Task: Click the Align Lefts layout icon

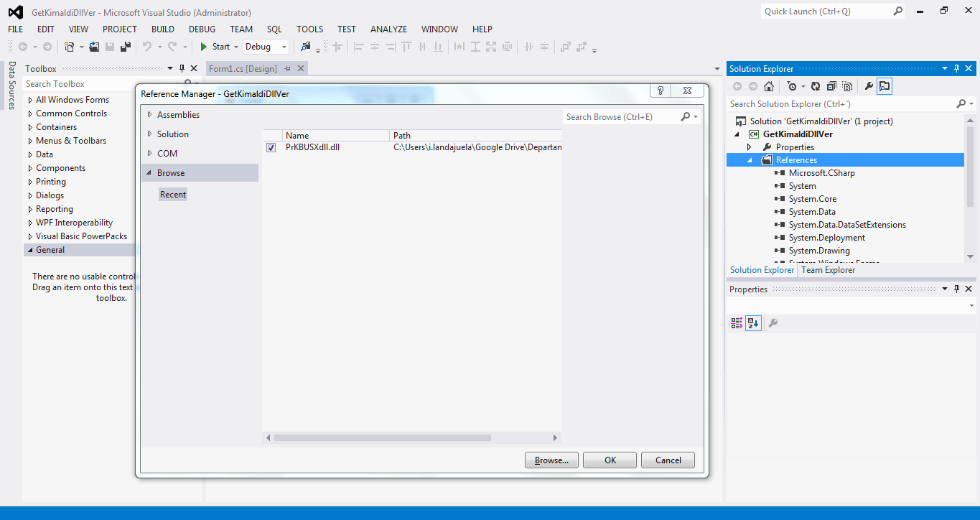Action: coord(359,47)
